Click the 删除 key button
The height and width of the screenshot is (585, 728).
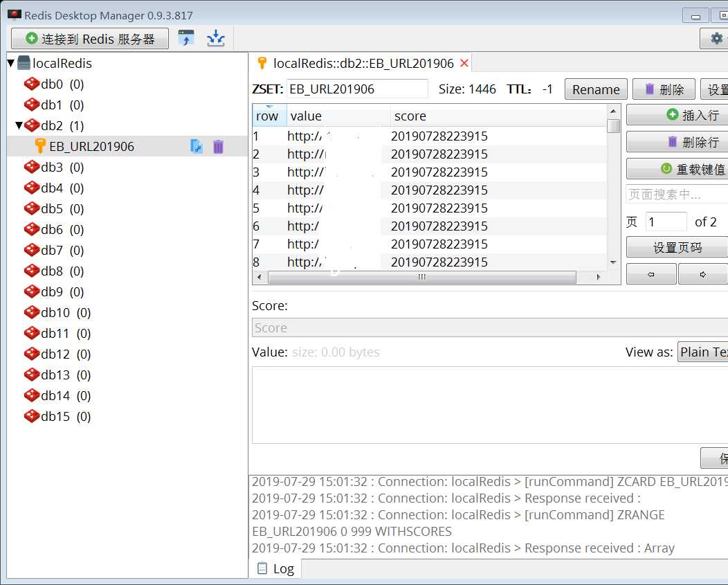tap(664, 89)
